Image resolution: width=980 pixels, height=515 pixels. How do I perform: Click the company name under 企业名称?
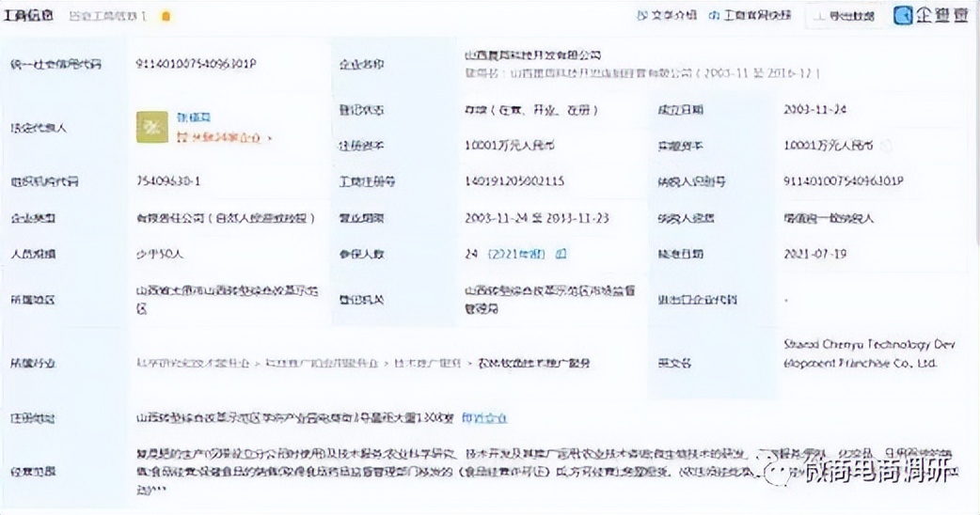coord(532,55)
